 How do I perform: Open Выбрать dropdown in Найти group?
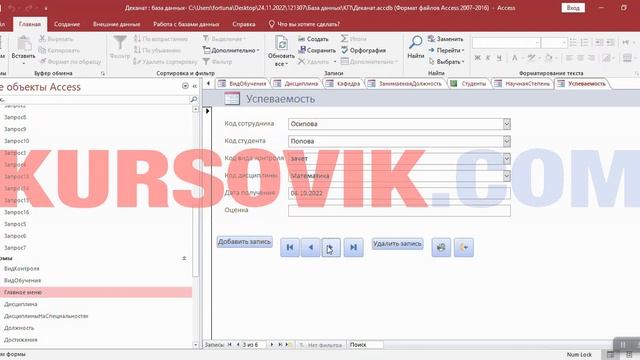[446, 62]
